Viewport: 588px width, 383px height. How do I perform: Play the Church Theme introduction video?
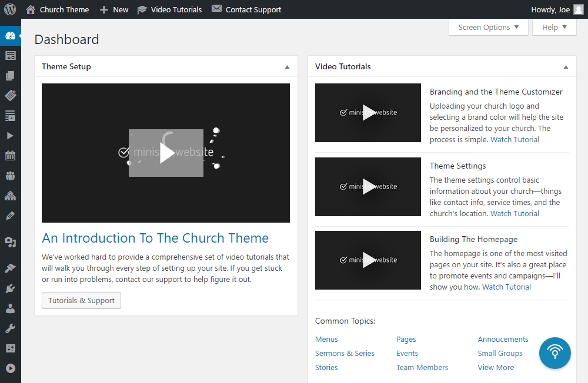coord(166,153)
